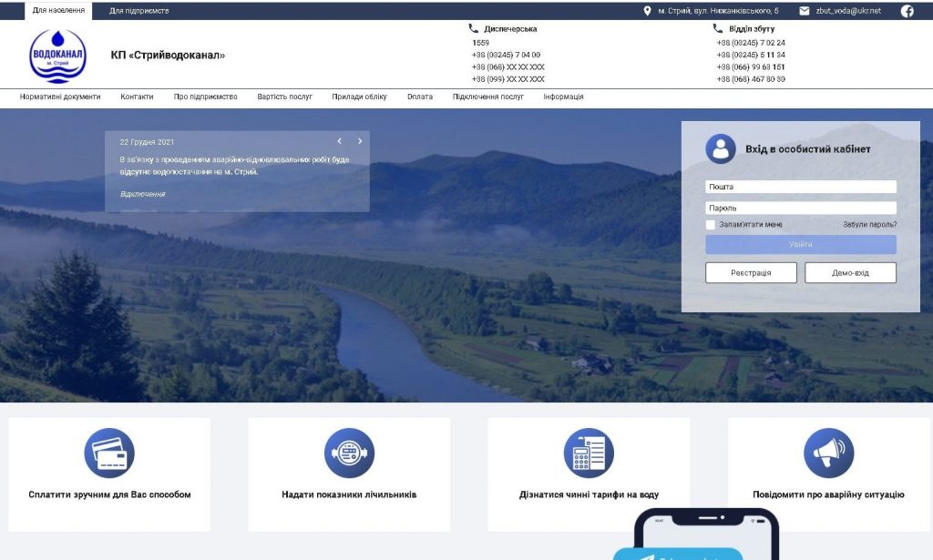The height and width of the screenshot is (560, 933).
Task: Click the envelope email icon in top bar
Action: (805, 11)
